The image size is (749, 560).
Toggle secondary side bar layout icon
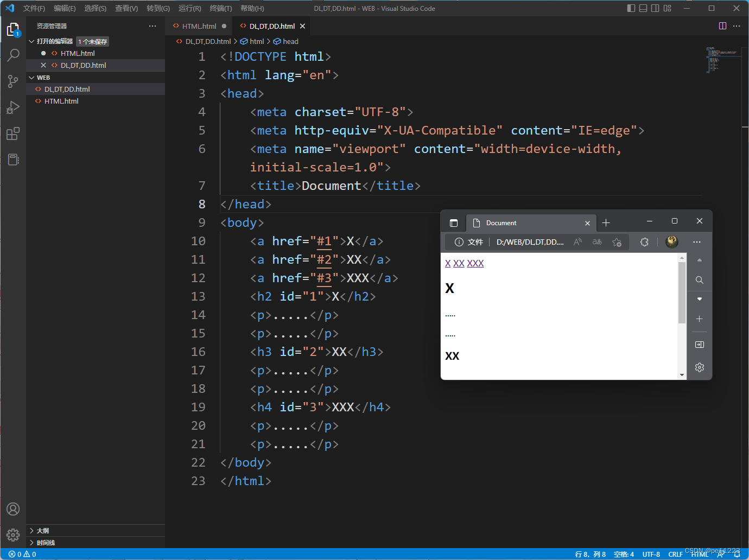click(655, 8)
